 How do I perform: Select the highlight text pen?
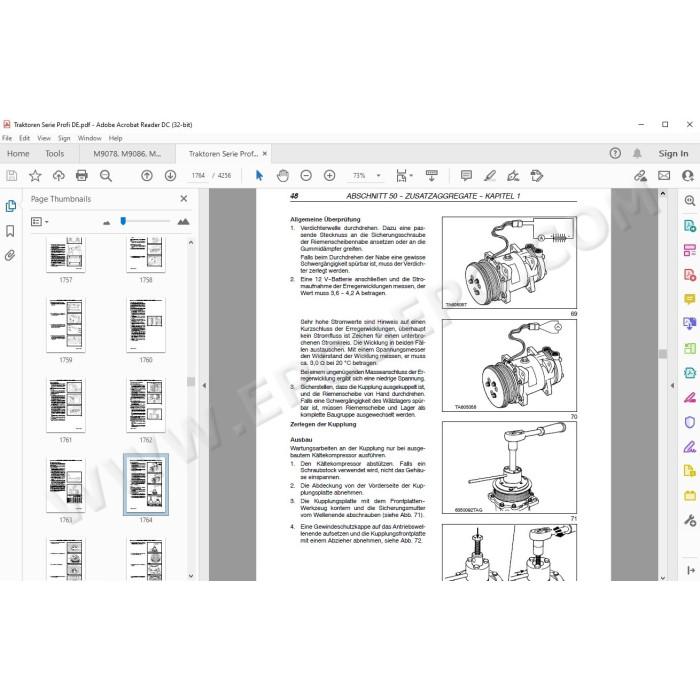490,176
